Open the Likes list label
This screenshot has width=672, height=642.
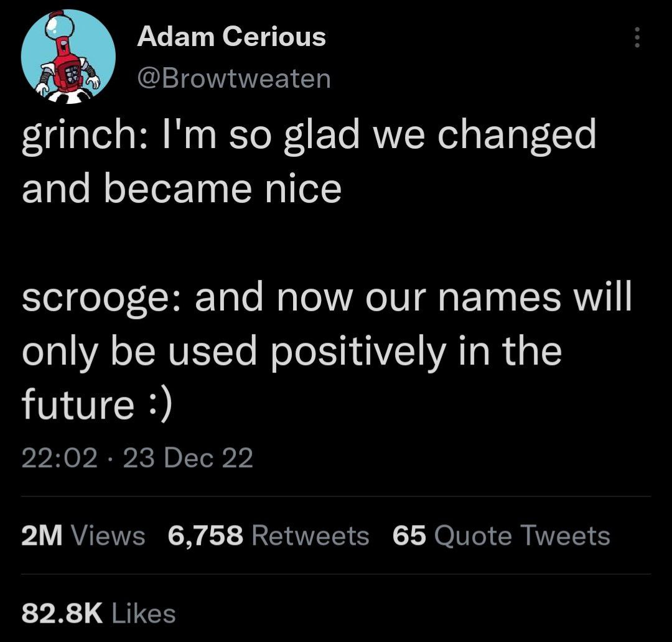click(142, 614)
